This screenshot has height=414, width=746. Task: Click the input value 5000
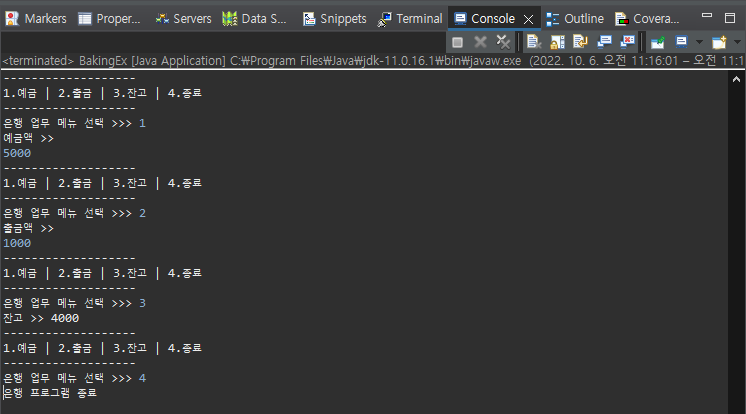[17, 153]
